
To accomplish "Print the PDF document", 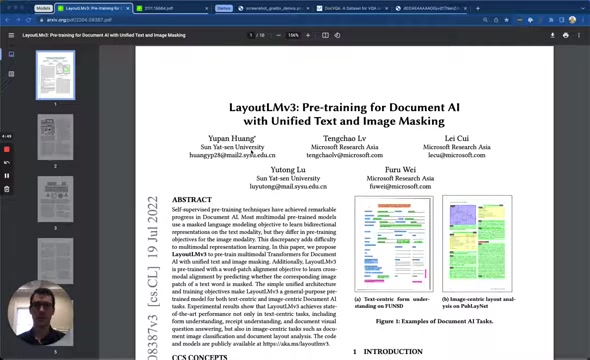I will point(566,35).
